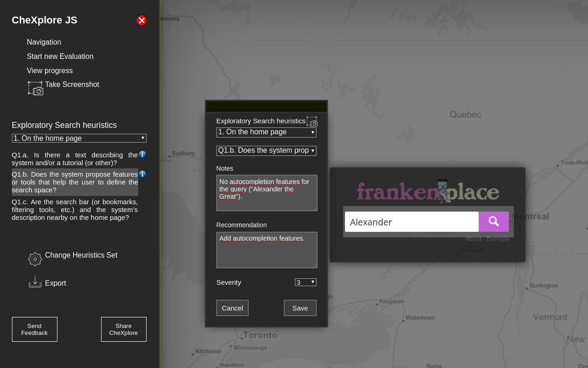
Task: Expand dialog '1. On the home page' dropdown
Action: pos(266,132)
